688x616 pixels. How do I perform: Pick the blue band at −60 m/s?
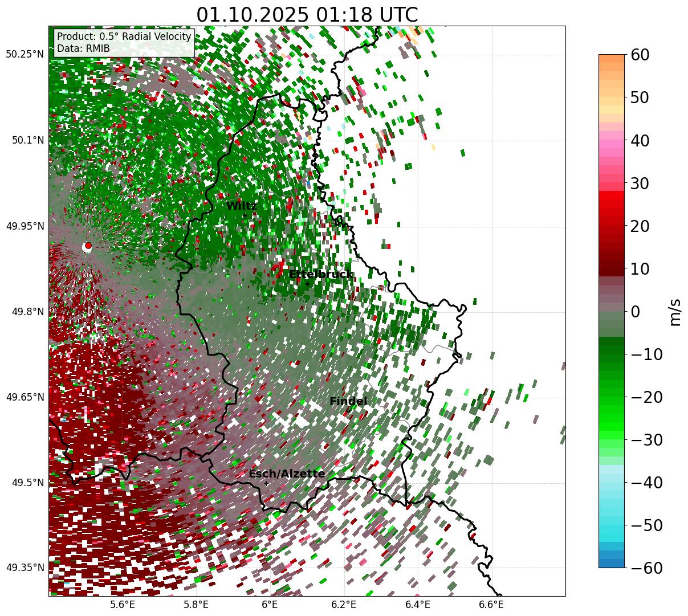612,563
